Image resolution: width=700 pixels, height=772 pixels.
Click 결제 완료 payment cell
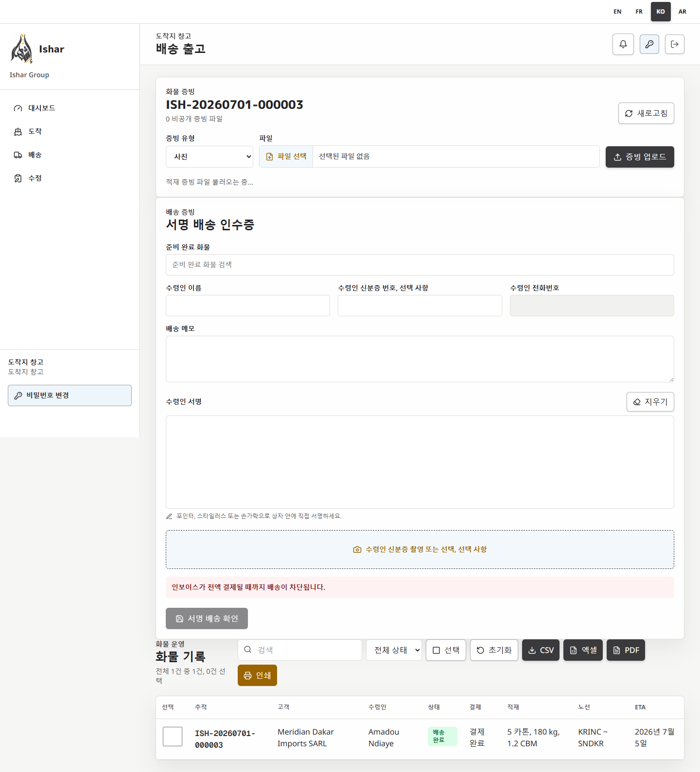click(x=477, y=738)
